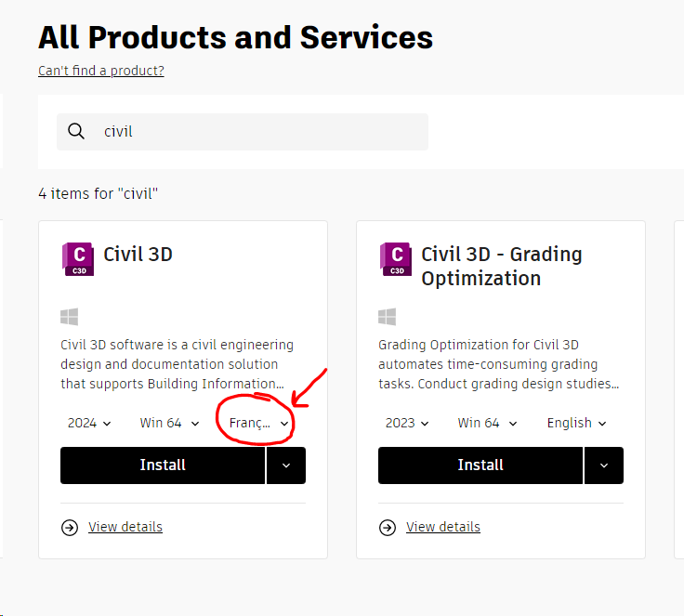Click arrow circle icon beside Grading Optimization View details

point(388,528)
